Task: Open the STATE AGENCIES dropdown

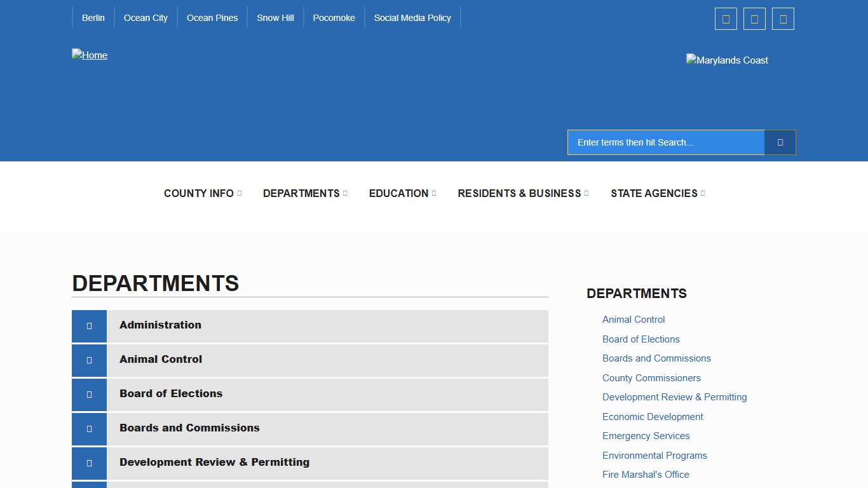Action: (654, 193)
